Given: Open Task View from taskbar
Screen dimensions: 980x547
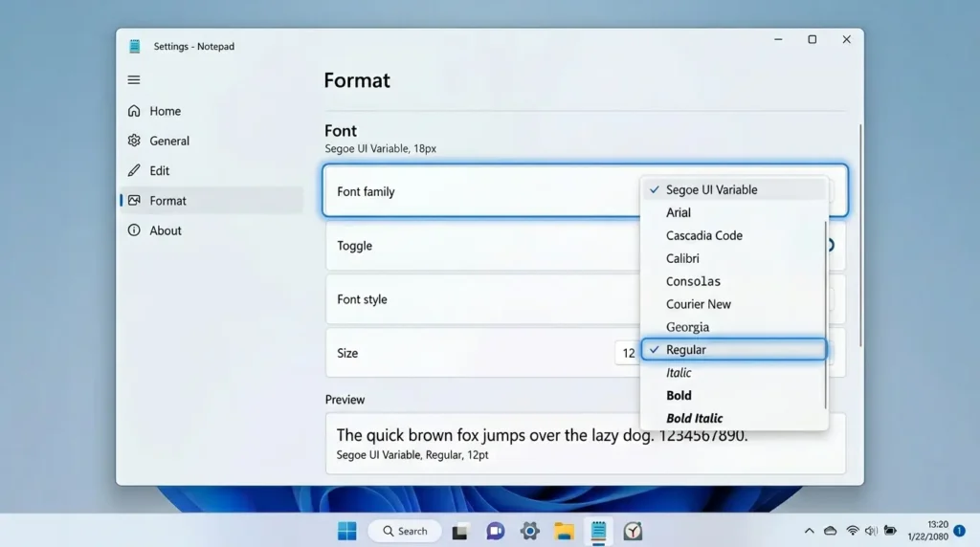Looking at the screenshot, I should (x=460, y=532).
